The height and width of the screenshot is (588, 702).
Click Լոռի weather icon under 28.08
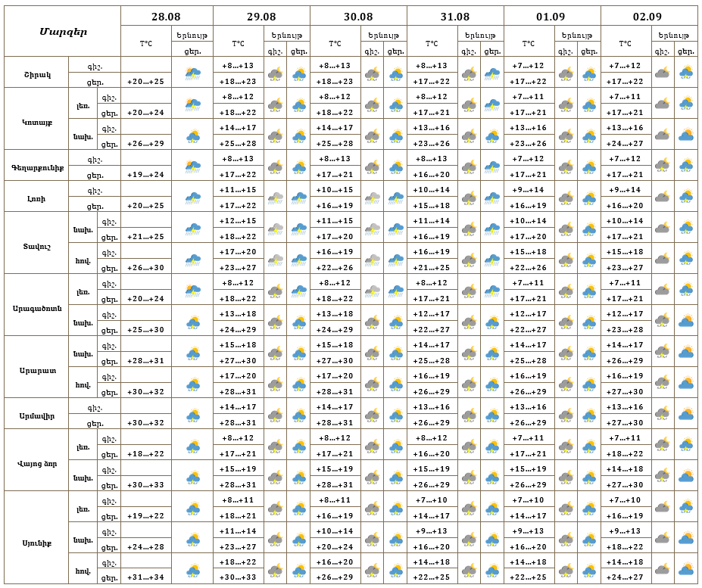pyautogui.click(x=193, y=198)
